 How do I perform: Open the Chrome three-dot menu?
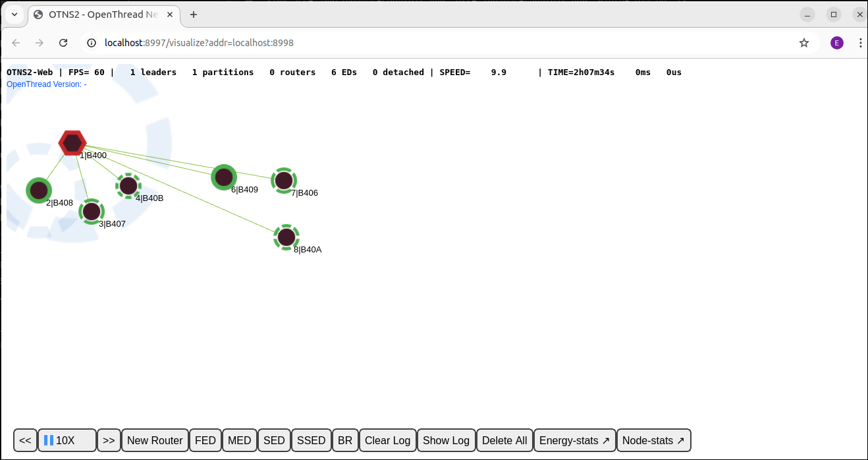tap(860, 42)
